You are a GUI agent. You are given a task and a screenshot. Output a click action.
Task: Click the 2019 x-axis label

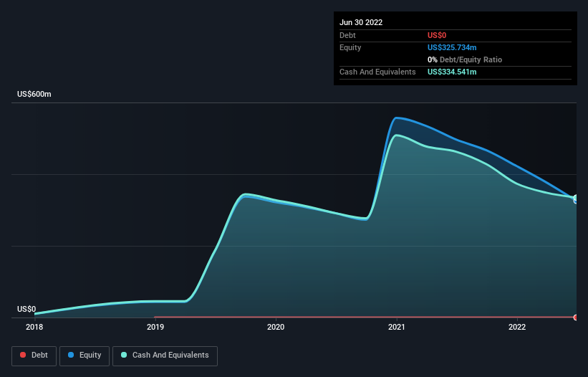click(155, 327)
